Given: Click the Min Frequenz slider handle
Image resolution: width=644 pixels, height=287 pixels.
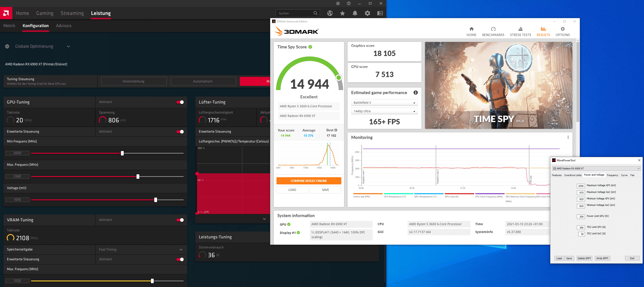Looking at the screenshot, I should (x=122, y=153).
